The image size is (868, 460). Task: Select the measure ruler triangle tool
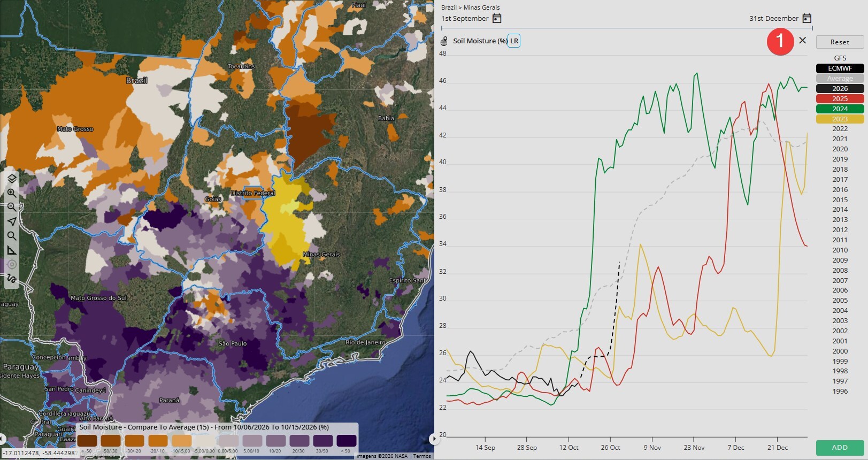(x=12, y=250)
